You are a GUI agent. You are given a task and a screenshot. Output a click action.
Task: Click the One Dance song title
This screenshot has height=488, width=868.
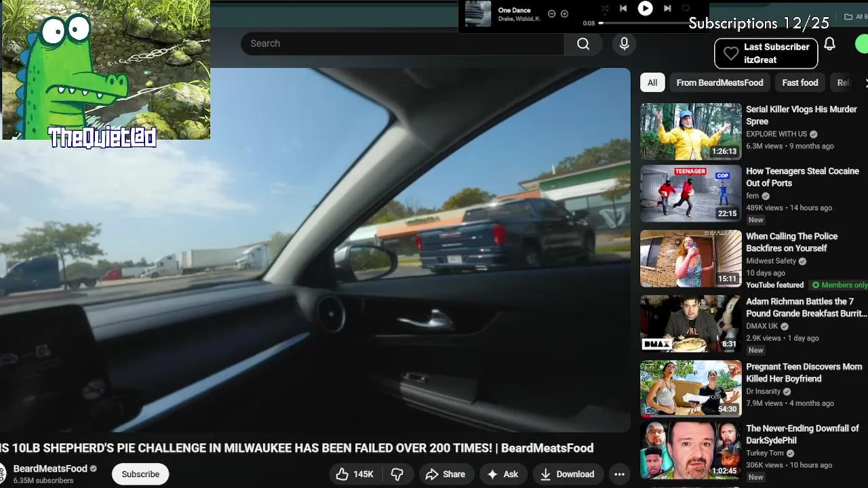point(514,10)
